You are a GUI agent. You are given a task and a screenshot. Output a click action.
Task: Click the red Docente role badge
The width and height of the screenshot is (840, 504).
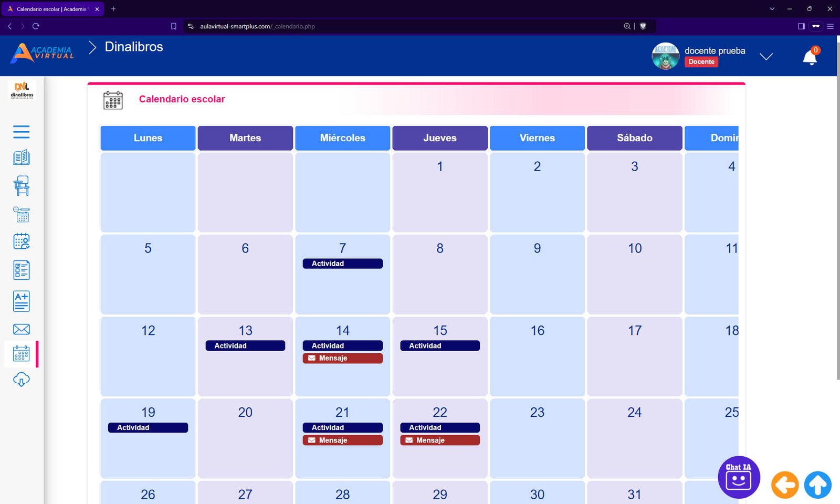pyautogui.click(x=701, y=62)
